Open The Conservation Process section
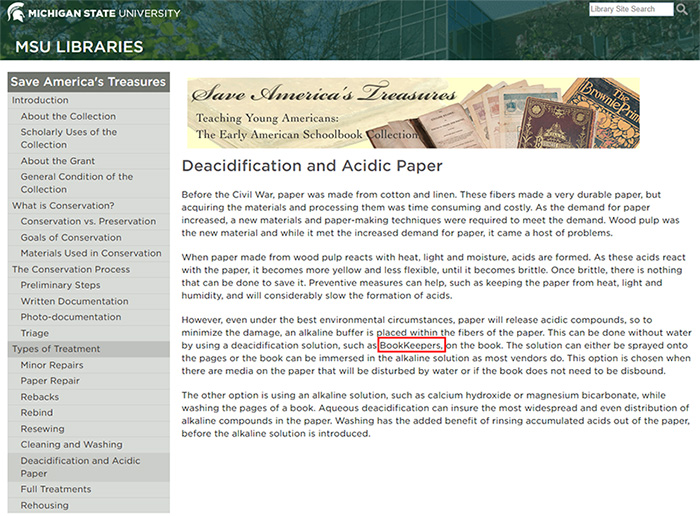 tap(70, 270)
